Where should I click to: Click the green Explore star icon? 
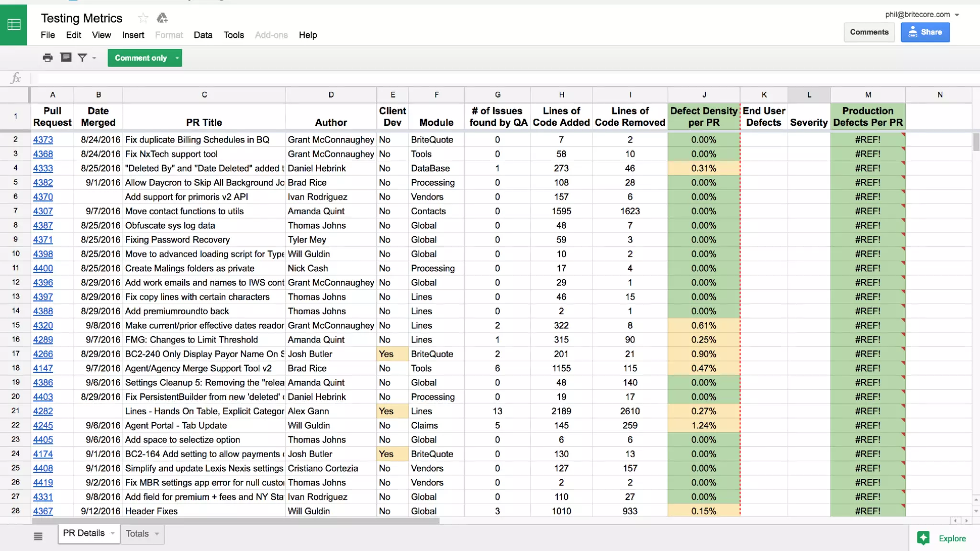click(923, 538)
